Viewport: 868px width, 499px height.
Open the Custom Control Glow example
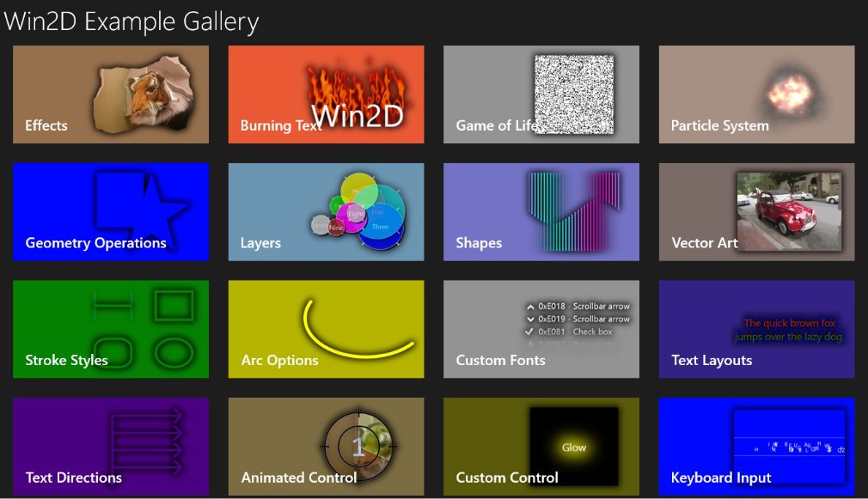(541, 446)
